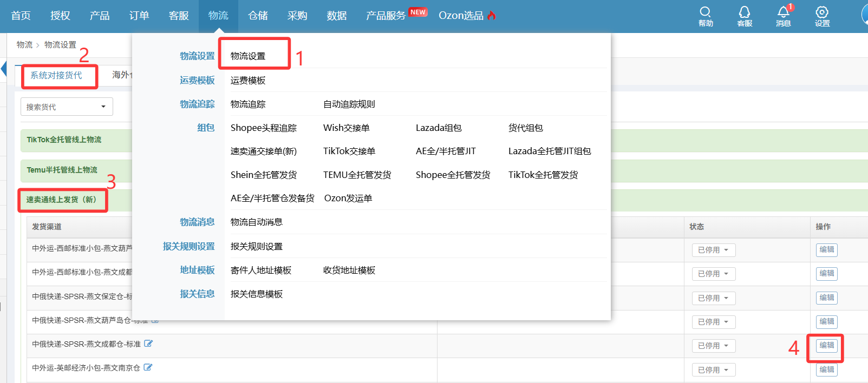This screenshot has width=868, height=383.
Task: Open TikTok交接单 menu entry
Action: (349, 151)
